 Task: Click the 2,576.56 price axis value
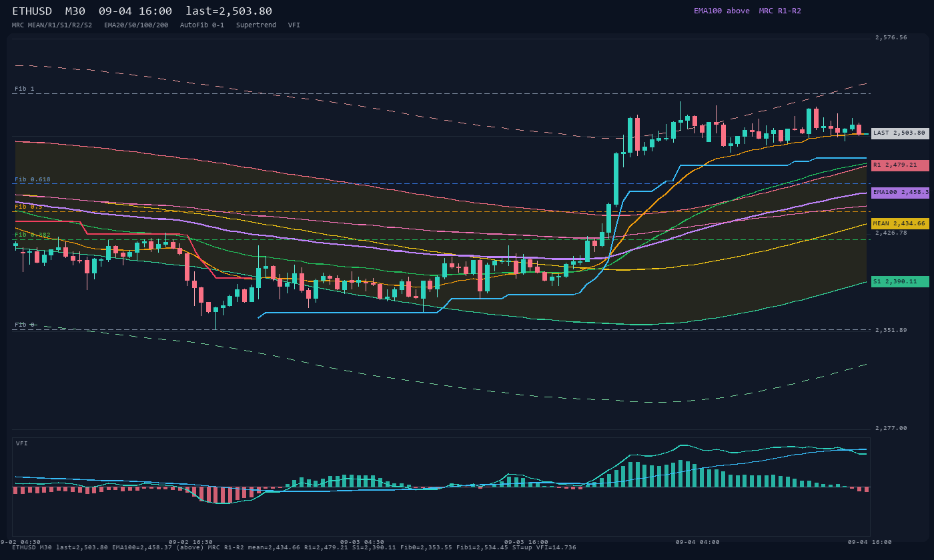pyautogui.click(x=891, y=38)
